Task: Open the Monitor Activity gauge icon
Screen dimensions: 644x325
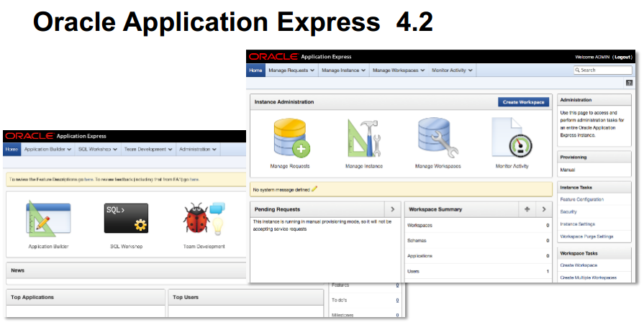Action: pyautogui.click(x=512, y=138)
